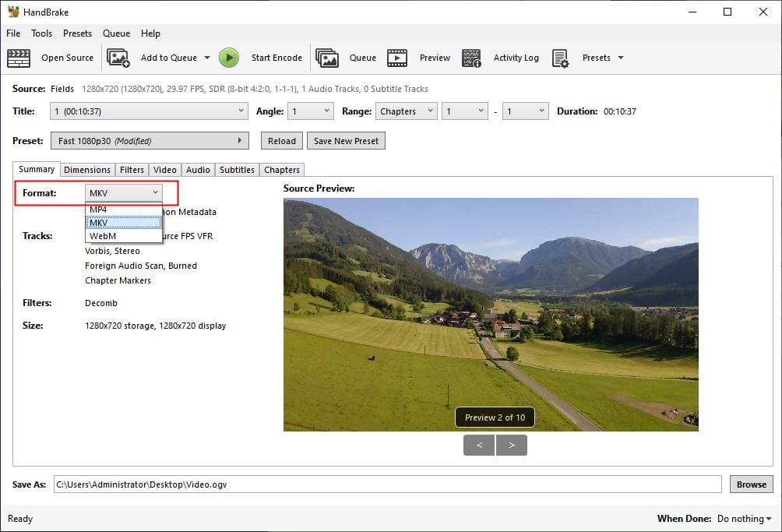
Task: Click the Start Encode label
Action: [x=277, y=58]
